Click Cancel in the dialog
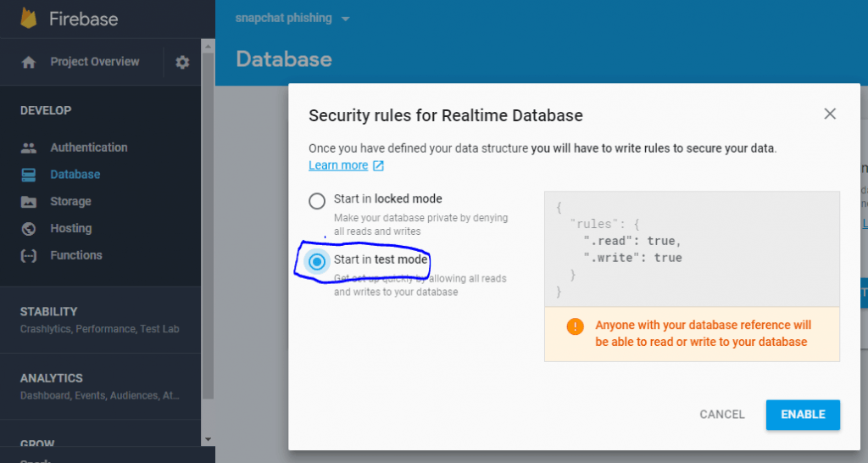 pyautogui.click(x=722, y=415)
